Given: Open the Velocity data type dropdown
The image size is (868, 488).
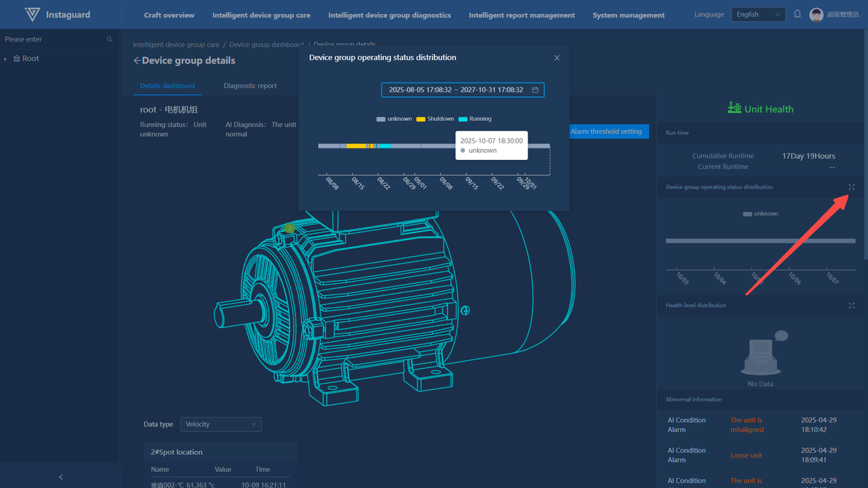Looking at the screenshot, I should coord(220,424).
